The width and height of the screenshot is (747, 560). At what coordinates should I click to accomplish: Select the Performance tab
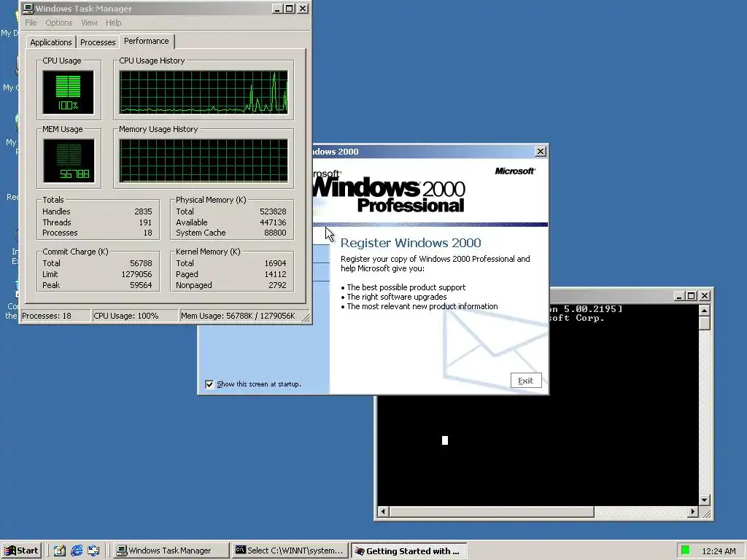(146, 41)
